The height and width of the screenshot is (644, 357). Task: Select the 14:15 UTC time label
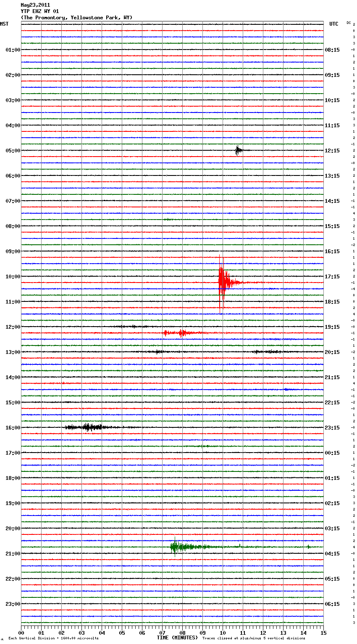pyautogui.click(x=332, y=201)
